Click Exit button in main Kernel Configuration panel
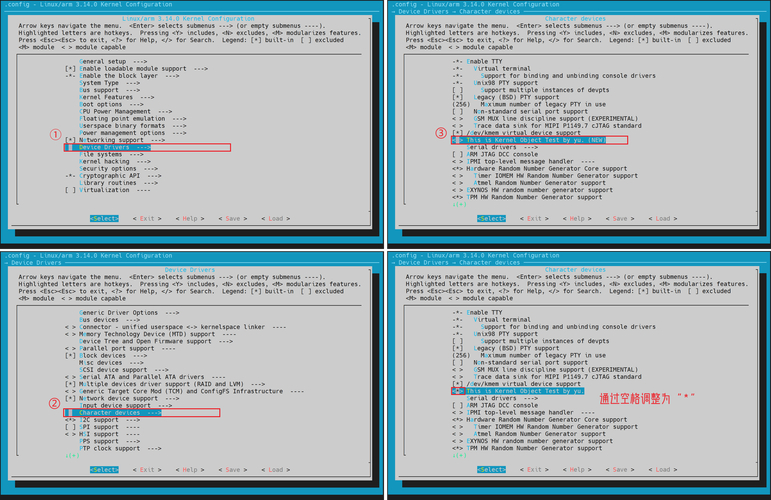This screenshot has height=500, width=771. tap(147, 219)
